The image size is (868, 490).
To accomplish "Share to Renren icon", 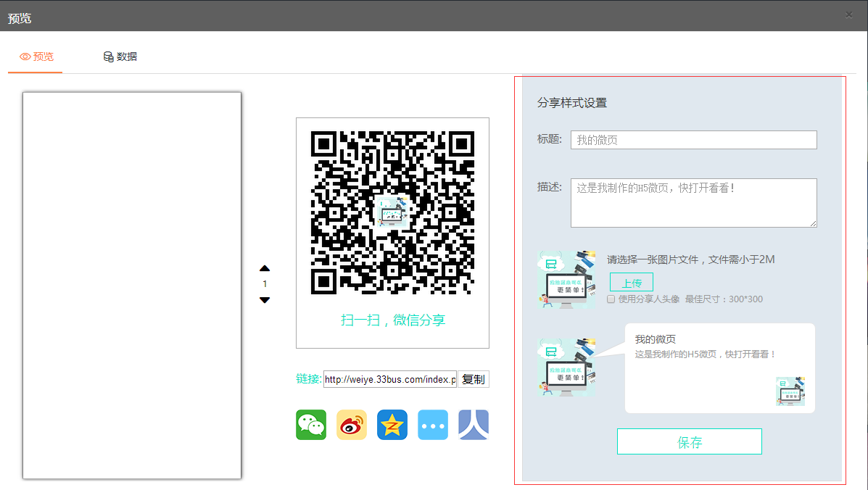I will point(474,425).
